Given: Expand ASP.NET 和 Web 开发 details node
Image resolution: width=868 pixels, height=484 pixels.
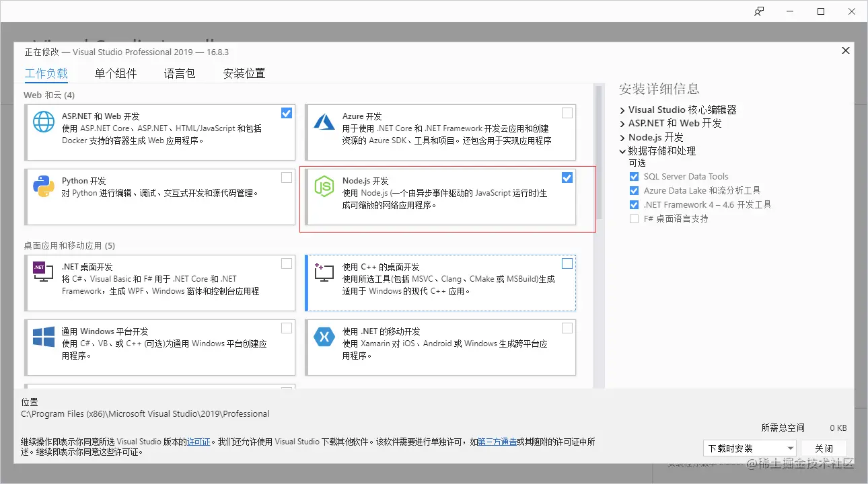Looking at the screenshot, I should click(x=622, y=124).
